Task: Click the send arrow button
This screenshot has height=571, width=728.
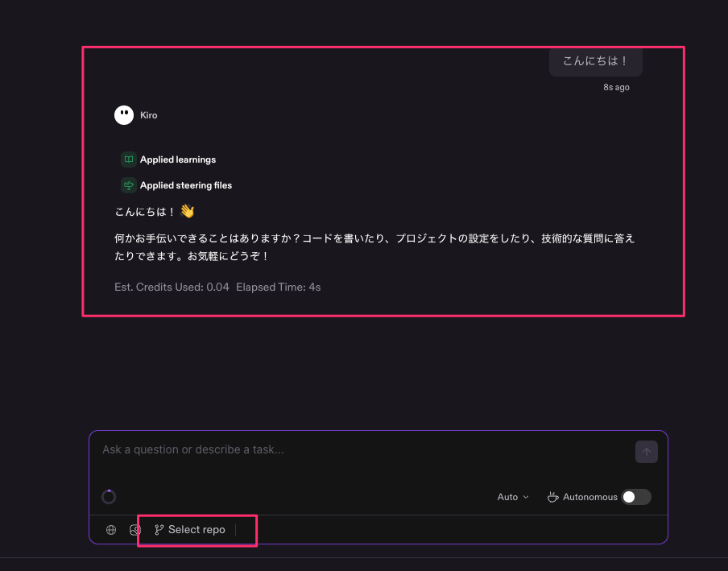Action: coord(647,452)
